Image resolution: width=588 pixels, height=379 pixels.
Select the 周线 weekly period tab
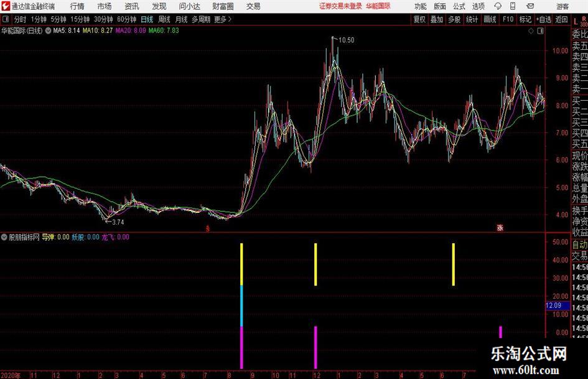164,19
